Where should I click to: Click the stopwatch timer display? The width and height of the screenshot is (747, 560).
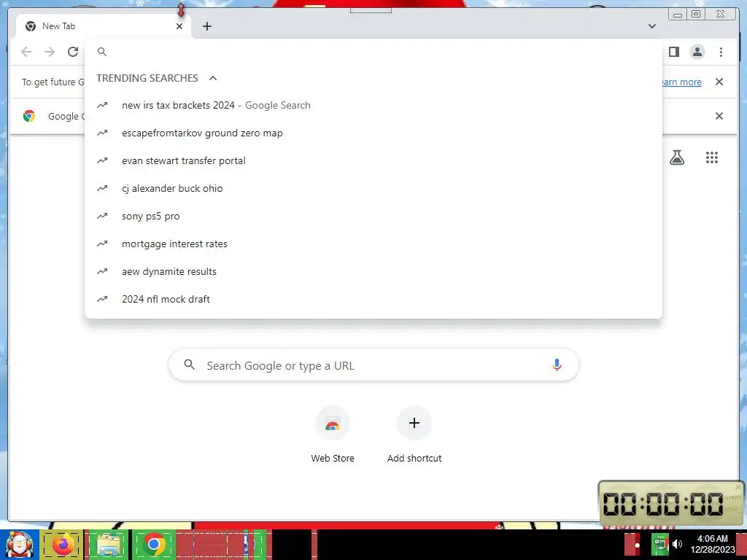(663, 503)
